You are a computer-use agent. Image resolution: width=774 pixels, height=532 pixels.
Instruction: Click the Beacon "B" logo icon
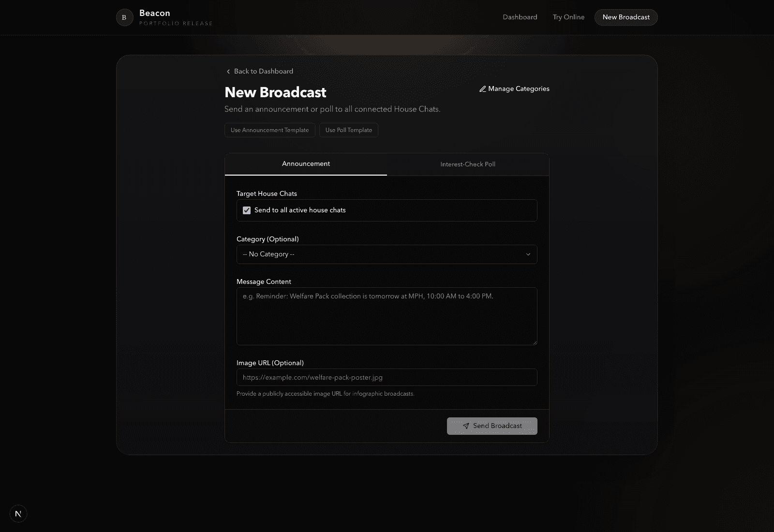point(124,17)
